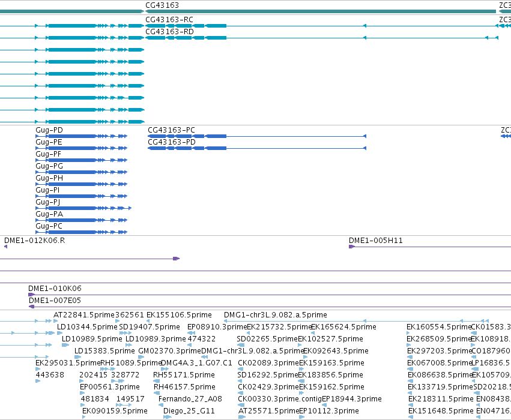This screenshot has width=511, height=420.
Task: Click the EK092643.5prime EST label
Action: click(336, 351)
